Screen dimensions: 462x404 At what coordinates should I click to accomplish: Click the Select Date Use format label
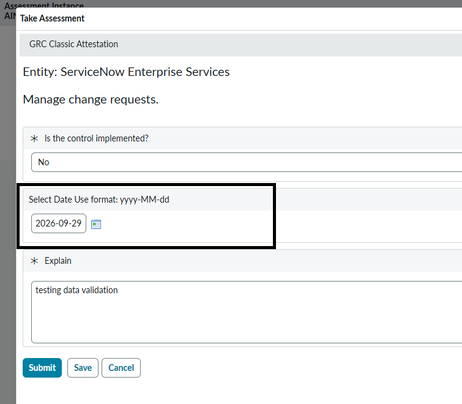point(99,199)
